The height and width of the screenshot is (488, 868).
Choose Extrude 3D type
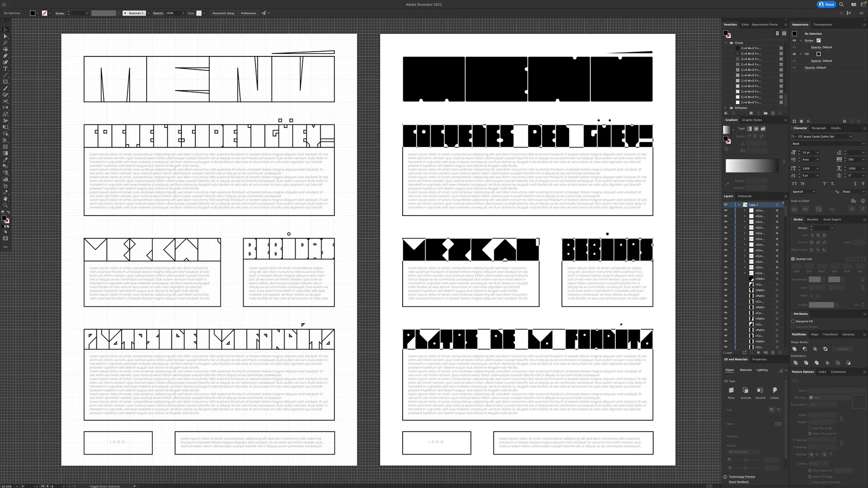pyautogui.click(x=746, y=390)
